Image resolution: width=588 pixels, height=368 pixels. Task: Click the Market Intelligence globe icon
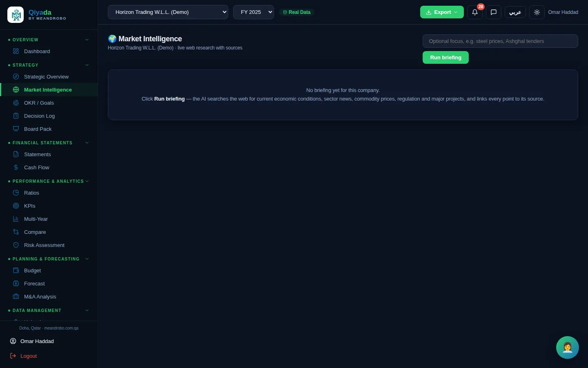16,90
